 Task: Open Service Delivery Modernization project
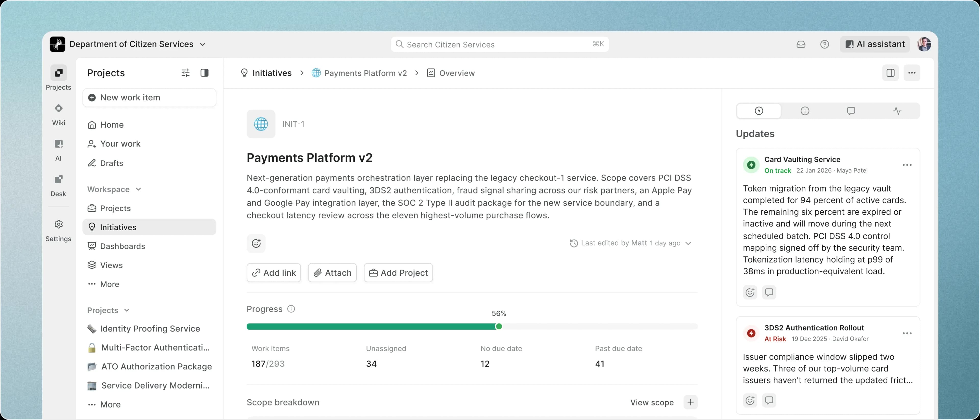(149, 386)
